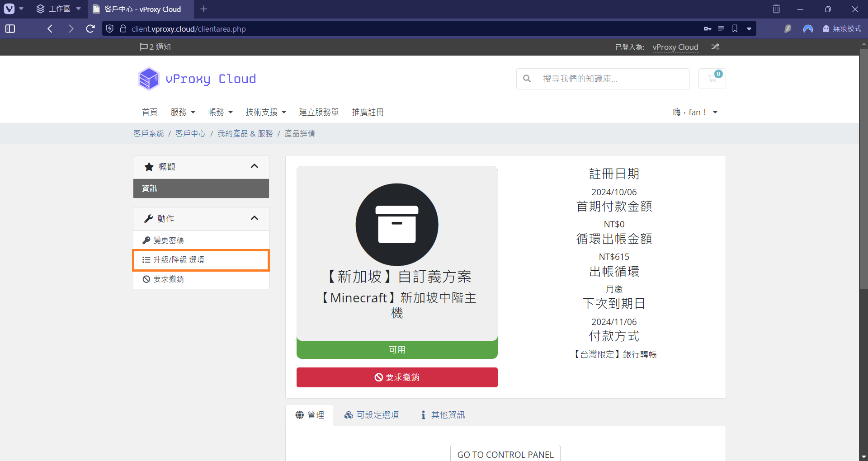Image resolution: width=868 pixels, height=461 pixels.
Task: Click the knowledge base search field
Action: coord(610,79)
